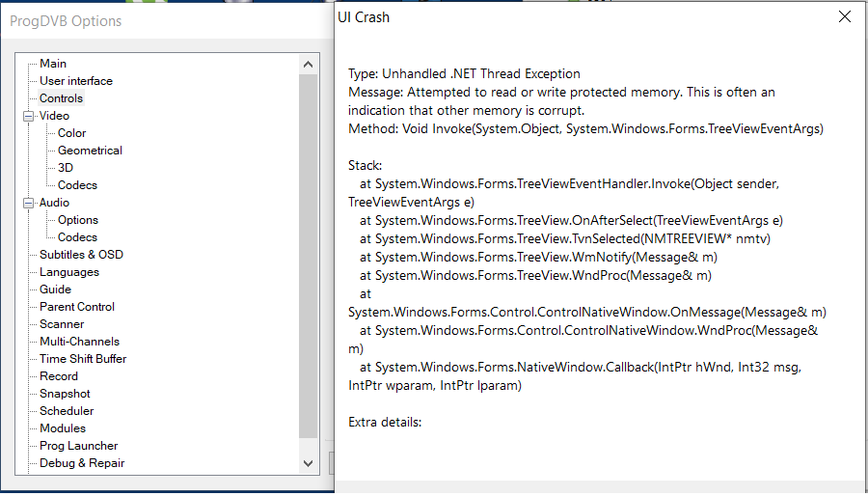Select the Controls tree item
Viewport: 868px width, 496px height.
tap(61, 98)
